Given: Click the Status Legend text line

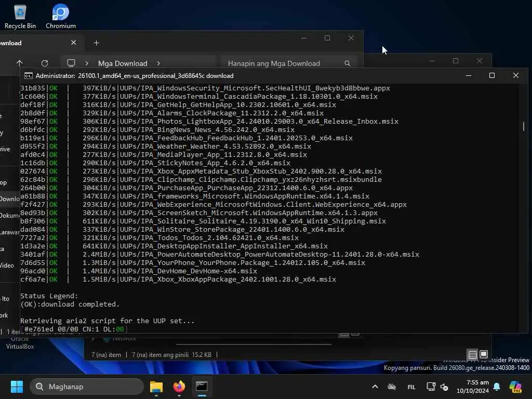Looking at the screenshot, I should [49, 296].
